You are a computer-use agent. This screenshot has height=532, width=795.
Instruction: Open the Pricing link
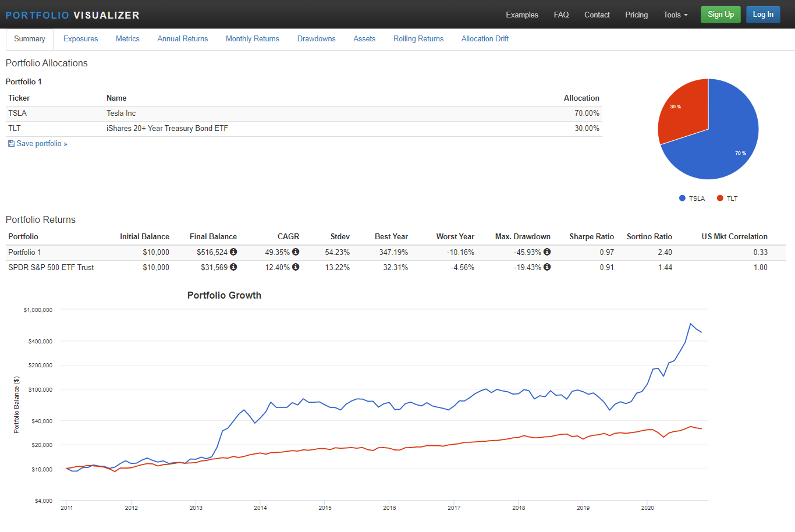pyautogui.click(x=637, y=15)
